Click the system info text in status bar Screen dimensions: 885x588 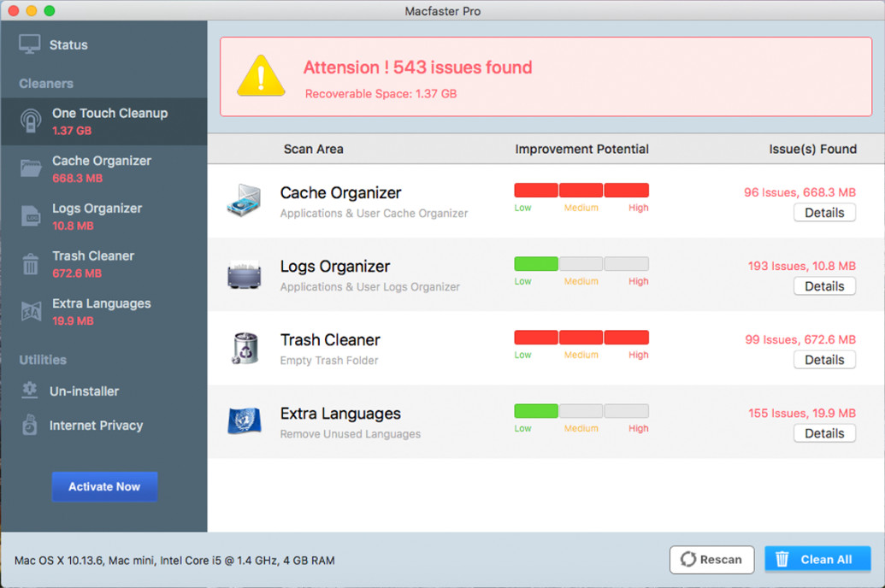[x=174, y=561]
